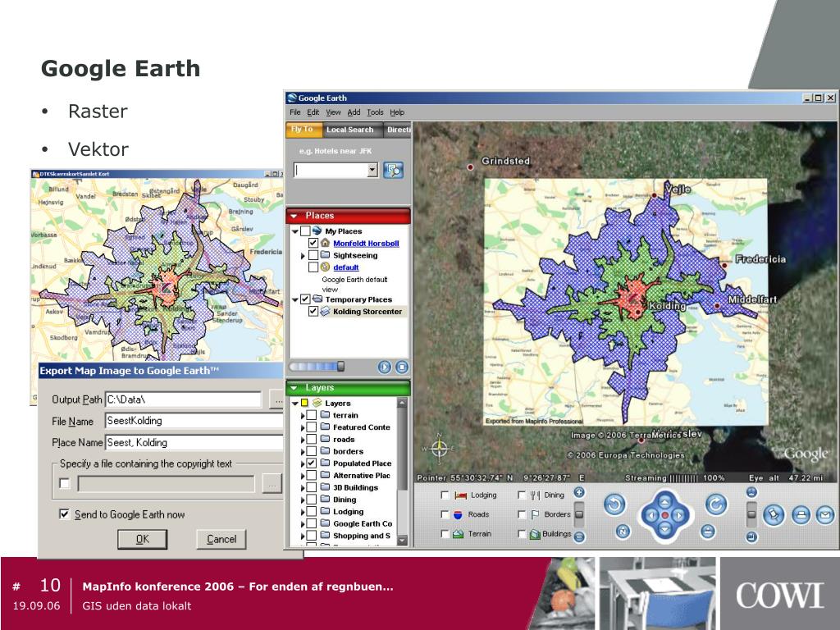Open the Monfeldt Horsbøll link

coord(366,243)
